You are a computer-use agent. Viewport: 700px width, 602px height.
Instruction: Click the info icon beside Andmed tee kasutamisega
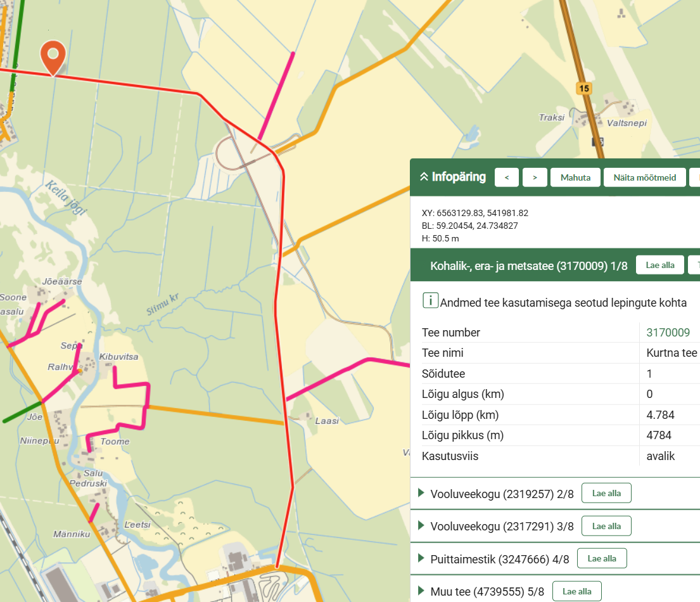pos(430,301)
